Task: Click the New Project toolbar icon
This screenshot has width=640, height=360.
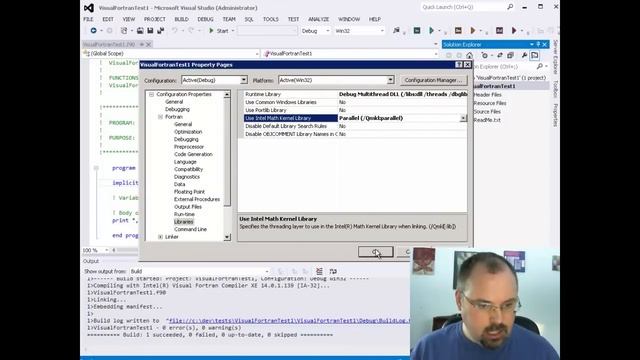Action: pyautogui.click(x=124, y=31)
